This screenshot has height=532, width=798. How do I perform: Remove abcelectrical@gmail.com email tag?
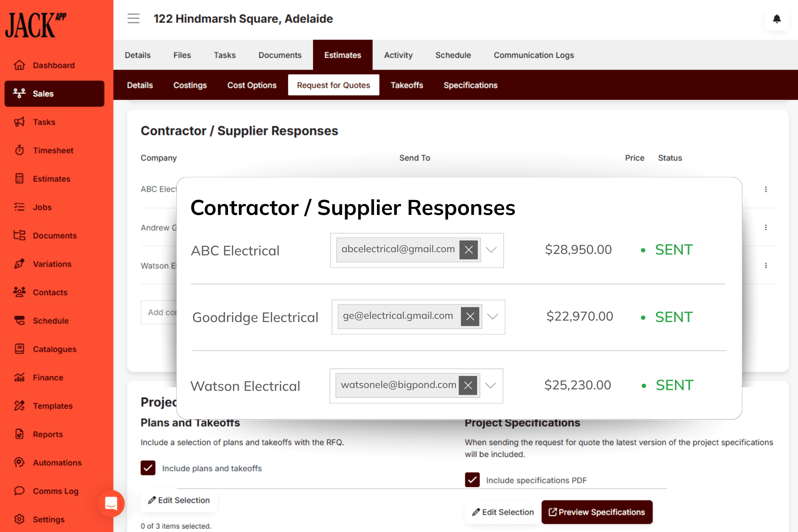click(x=469, y=250)
